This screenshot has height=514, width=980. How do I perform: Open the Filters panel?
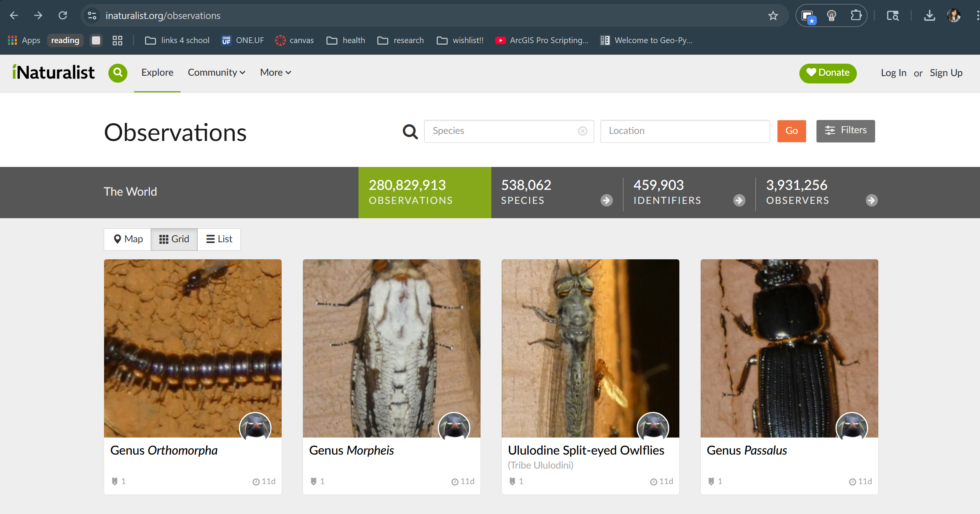pyautogui.click(x=846, y=131)
